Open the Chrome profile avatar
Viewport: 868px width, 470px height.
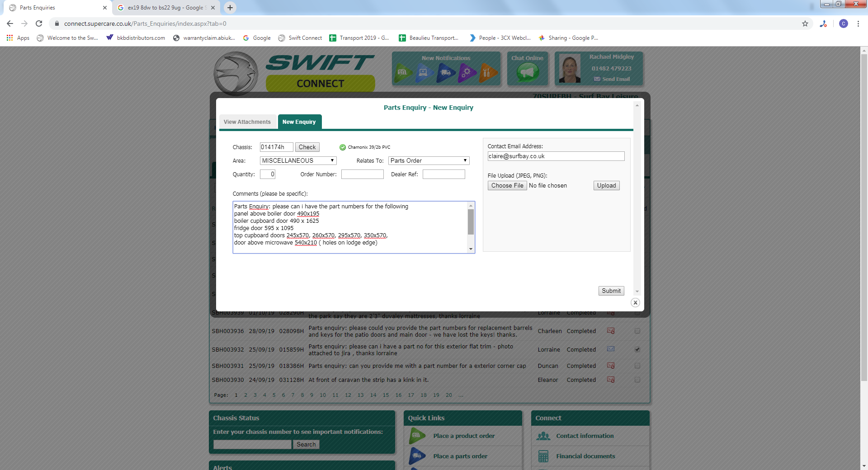coord(844,23)
